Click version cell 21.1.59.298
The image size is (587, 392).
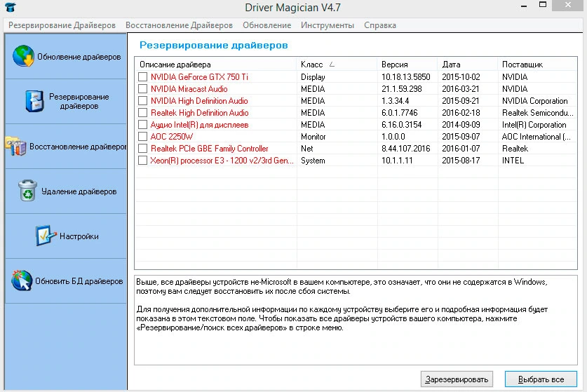(401, 89)
